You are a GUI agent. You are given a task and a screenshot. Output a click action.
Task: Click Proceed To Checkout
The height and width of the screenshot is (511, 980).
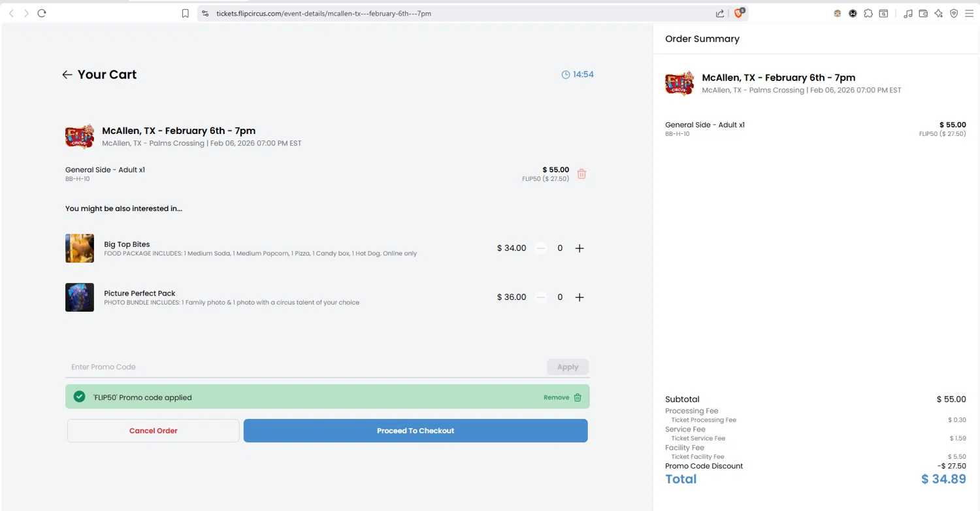pos(416,431)
